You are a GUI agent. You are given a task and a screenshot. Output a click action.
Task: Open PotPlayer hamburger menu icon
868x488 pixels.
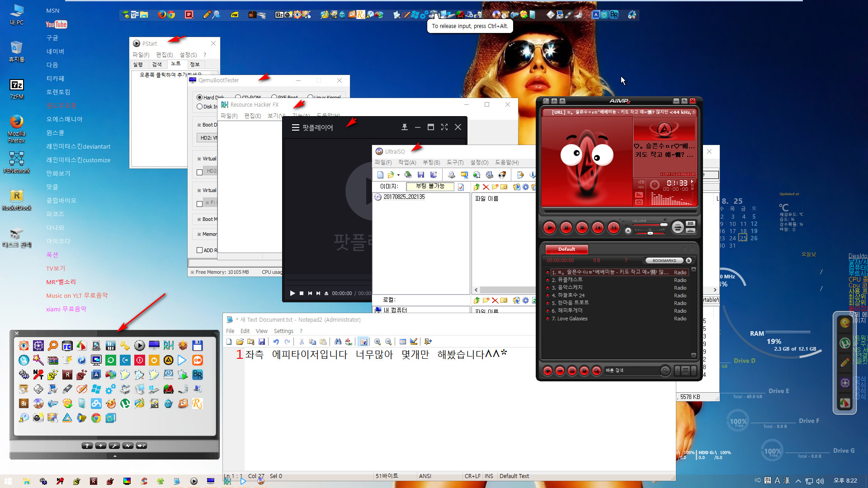[x=296, y=127]
